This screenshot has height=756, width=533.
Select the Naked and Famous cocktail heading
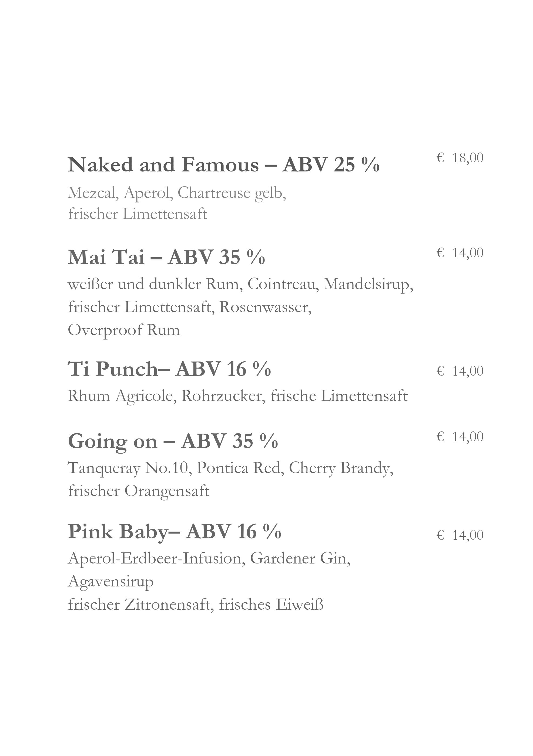(x=224, y=164)
